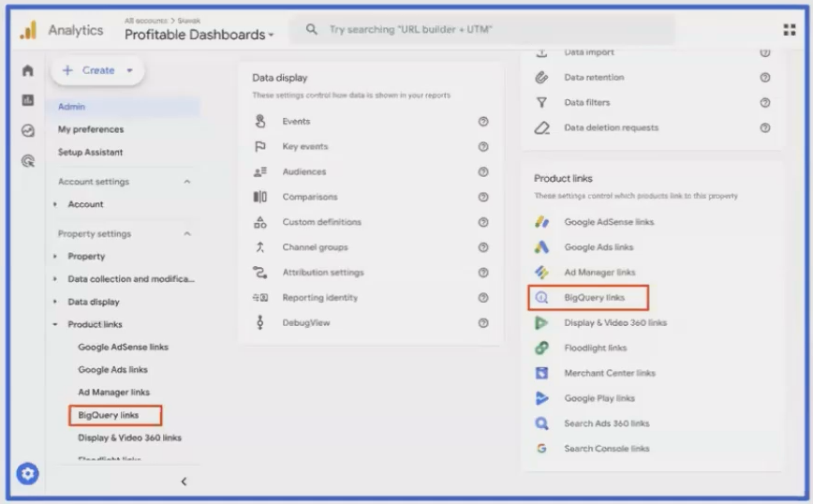Click the Ad Manager links icon
Screen dimensions: 813x504
(x=541, y=273)
